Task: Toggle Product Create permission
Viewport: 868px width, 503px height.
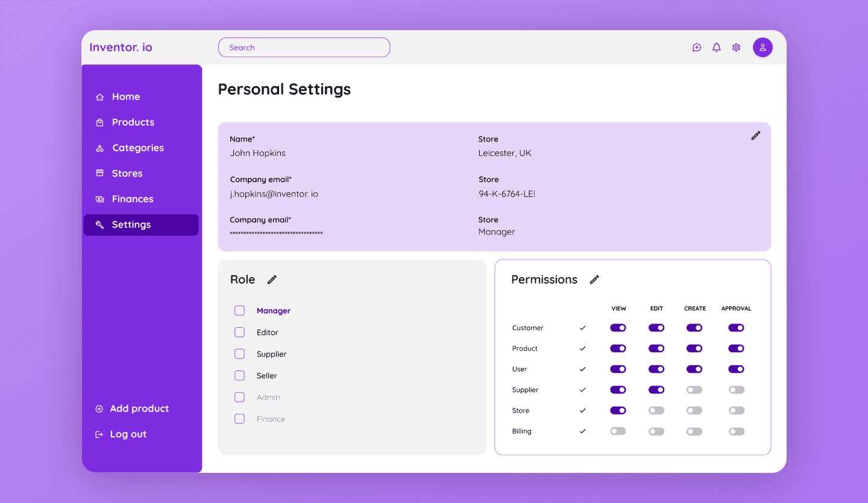Action: coord(694,349)
